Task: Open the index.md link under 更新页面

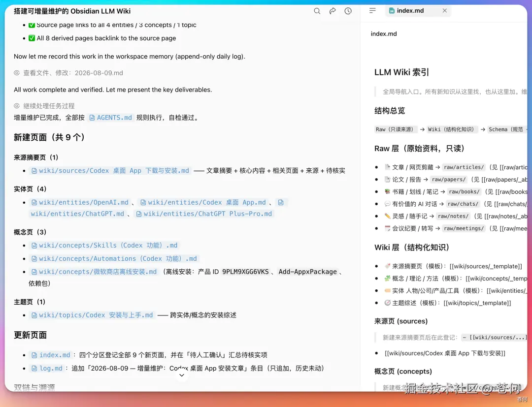Action: tap(51, 355)
